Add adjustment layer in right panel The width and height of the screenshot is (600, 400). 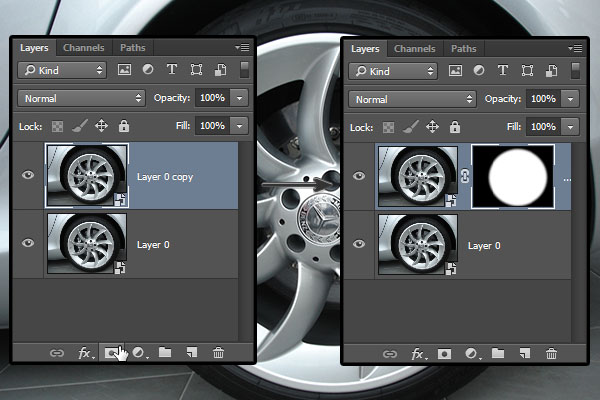pyautogui.click(x=470, y=353)
